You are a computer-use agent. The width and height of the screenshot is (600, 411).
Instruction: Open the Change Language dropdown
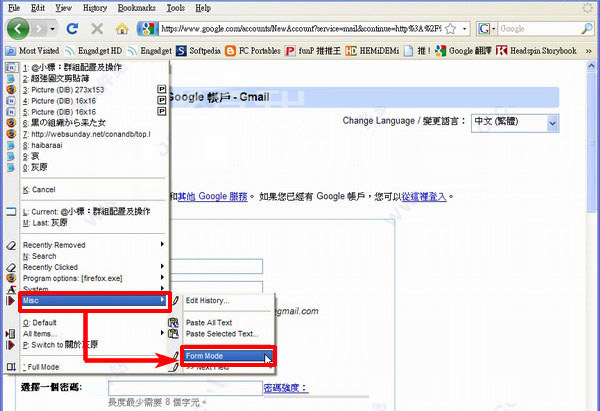(x=515, y=123)
